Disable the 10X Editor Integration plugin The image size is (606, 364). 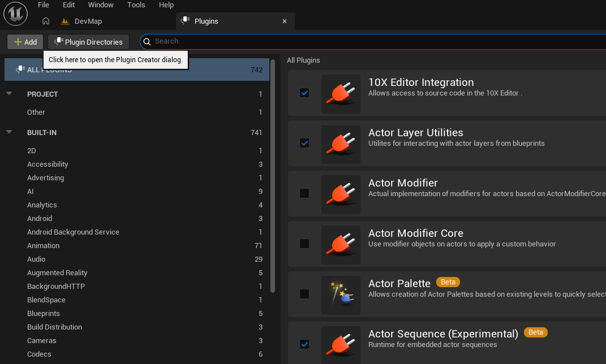304,93
